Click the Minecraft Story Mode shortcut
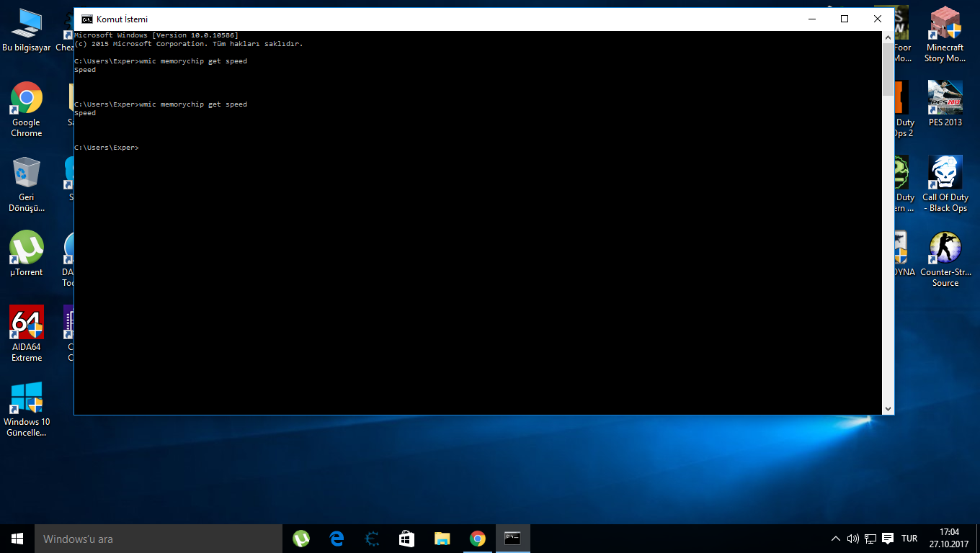The width and height of the screenshot is (980, 553). tap(945, 24)
